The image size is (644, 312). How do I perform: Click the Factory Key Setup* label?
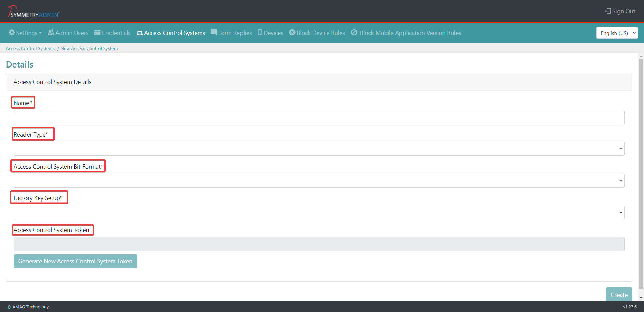click(x=38, y=198)
